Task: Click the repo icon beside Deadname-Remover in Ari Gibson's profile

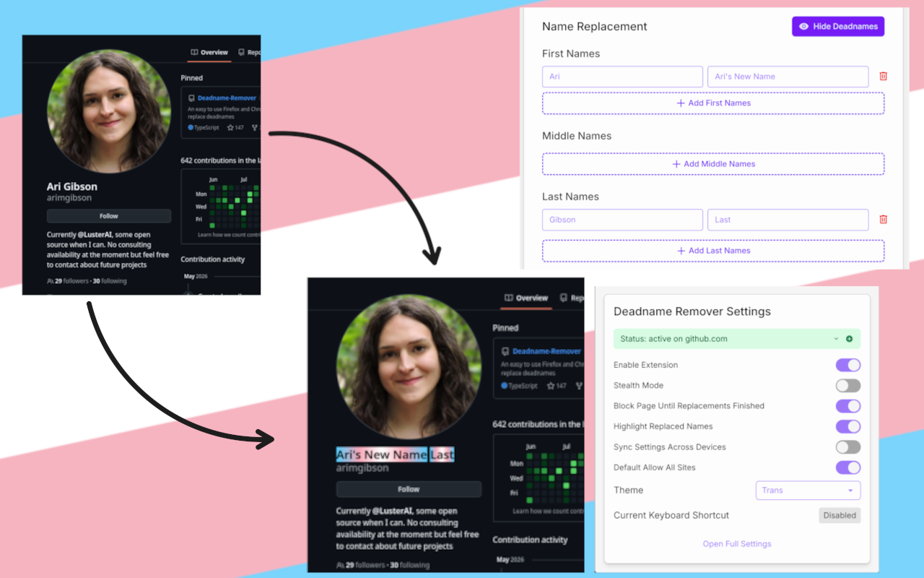Action: (x=191, y=98)
